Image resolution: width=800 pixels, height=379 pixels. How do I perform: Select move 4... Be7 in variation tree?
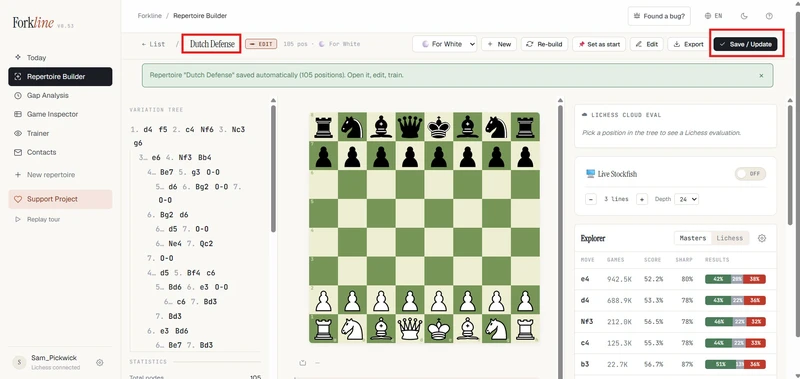166,172
